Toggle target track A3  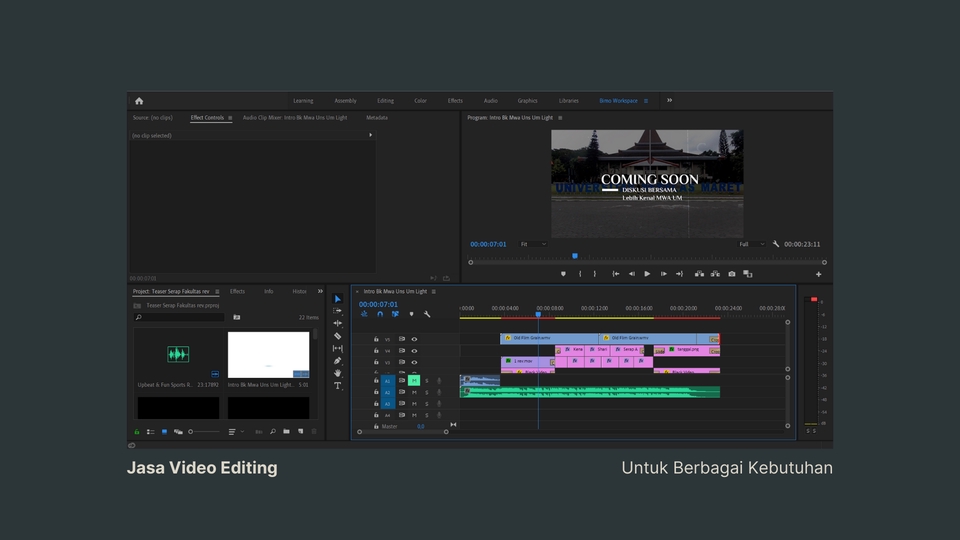388,404
